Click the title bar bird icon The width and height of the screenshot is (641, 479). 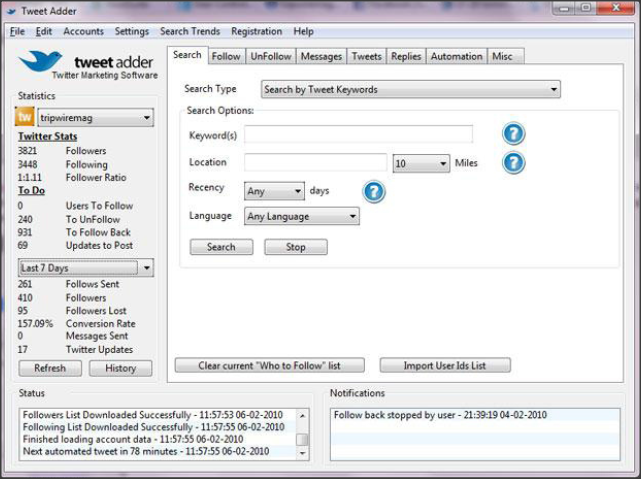coord(11,11)
